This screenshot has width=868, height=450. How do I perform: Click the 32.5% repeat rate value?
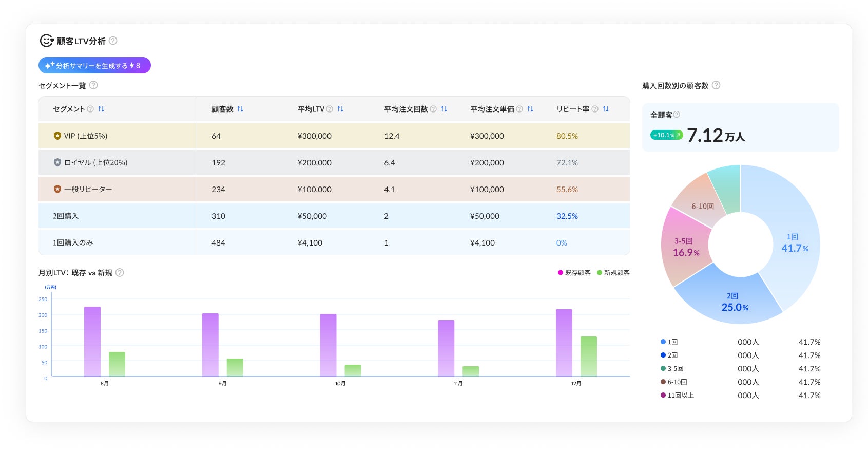(567, 216)
